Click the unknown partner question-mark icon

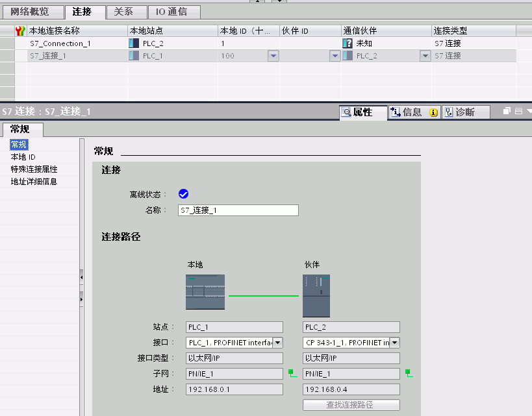pos(348,43)
